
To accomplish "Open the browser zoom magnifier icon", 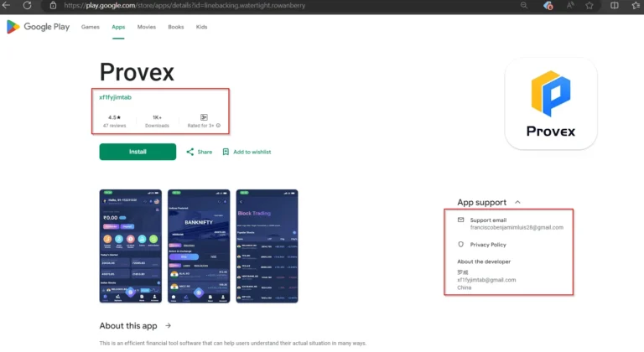I will pos(523,5).
